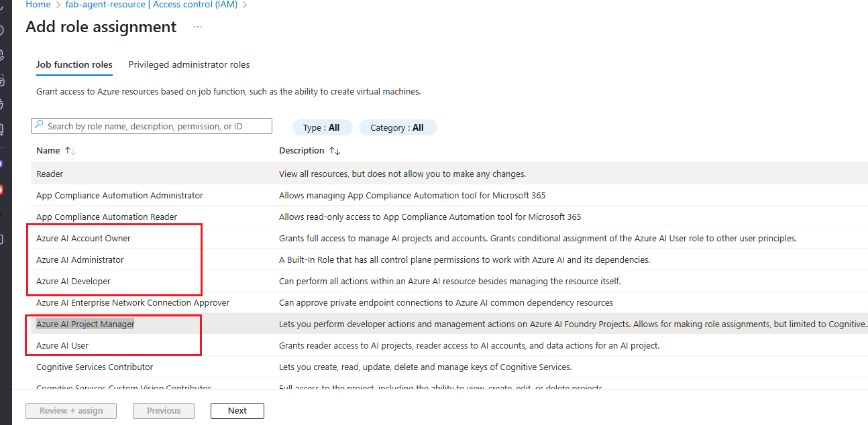Switch to the Job function roles tab
The height and width of the screenshot is (425, 868).
coord(74,65)
